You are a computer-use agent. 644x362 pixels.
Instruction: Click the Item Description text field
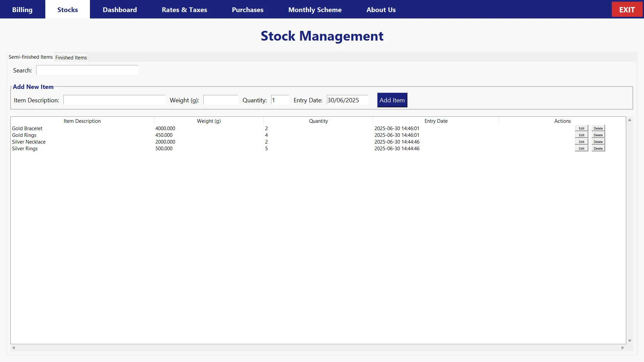click(114, 100)
